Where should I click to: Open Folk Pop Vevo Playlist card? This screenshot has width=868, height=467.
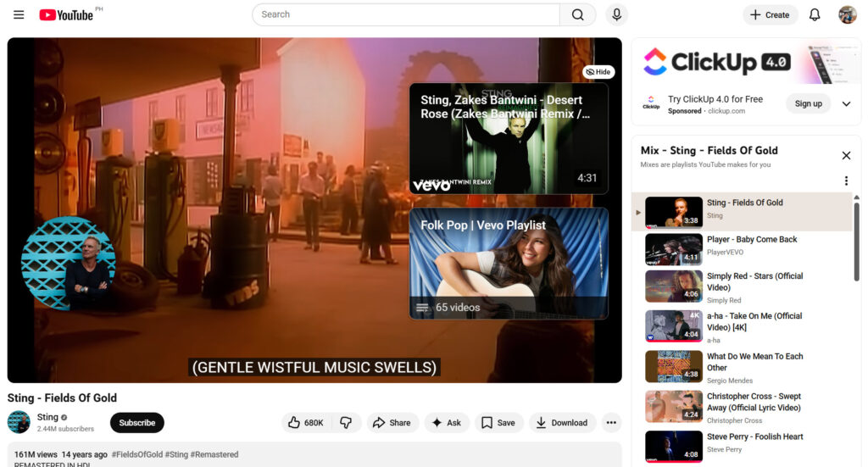click(509, 264)
